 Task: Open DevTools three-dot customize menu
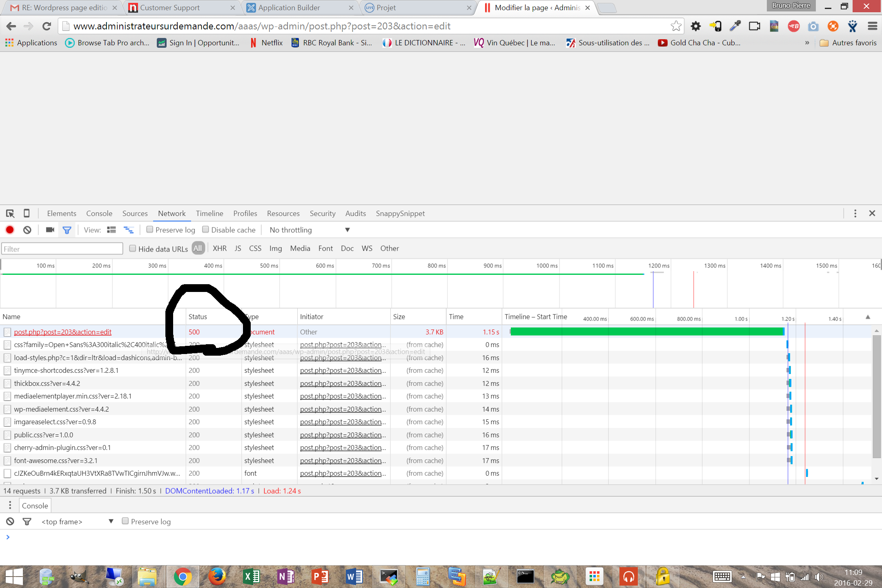click(x=855, y=213)
